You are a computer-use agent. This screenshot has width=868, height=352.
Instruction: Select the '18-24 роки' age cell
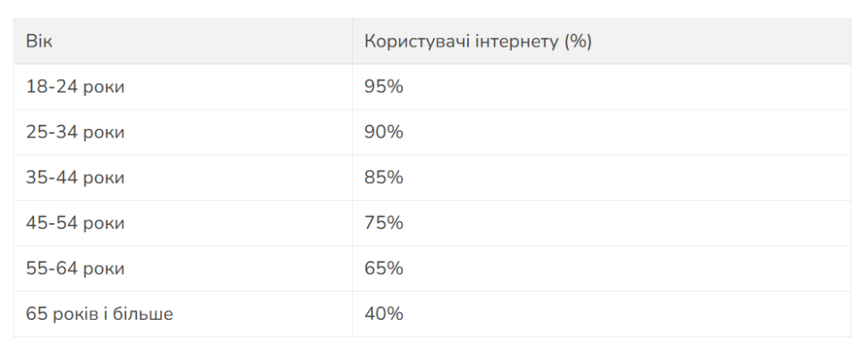click(183, 87)
